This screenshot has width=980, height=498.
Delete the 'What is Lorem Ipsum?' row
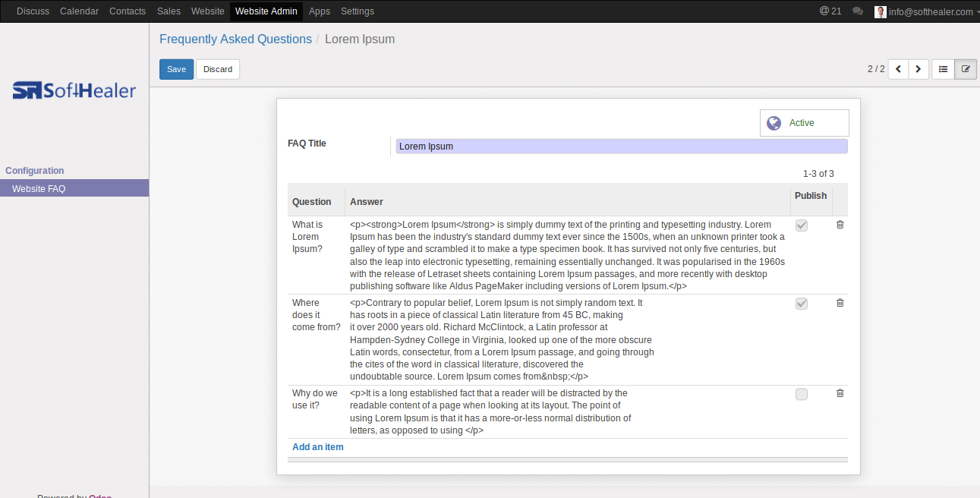[840, 225]
